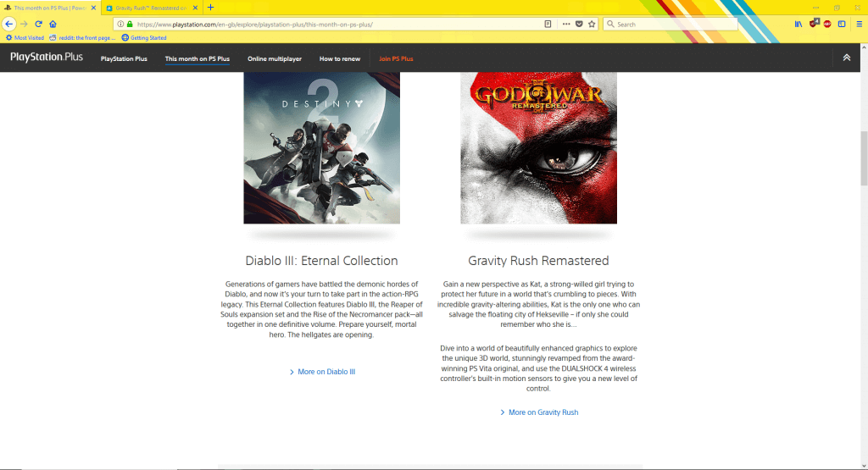
Task: Select Online multiplayer in navigation bar
Action: coord(274,59)
